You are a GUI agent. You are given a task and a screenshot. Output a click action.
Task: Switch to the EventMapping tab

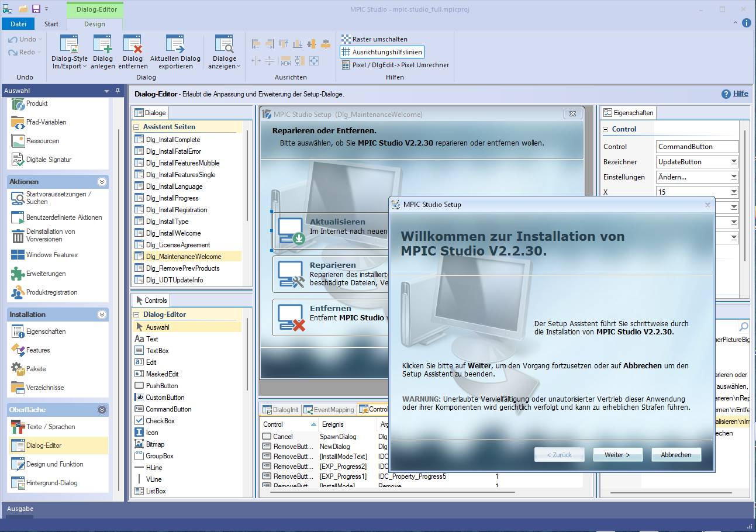(329, 410)
